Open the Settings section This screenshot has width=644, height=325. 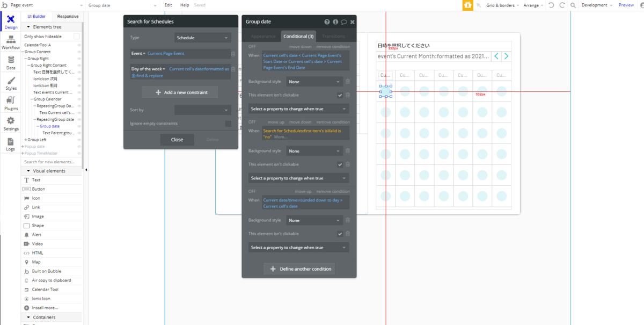[x=11, y=124]
